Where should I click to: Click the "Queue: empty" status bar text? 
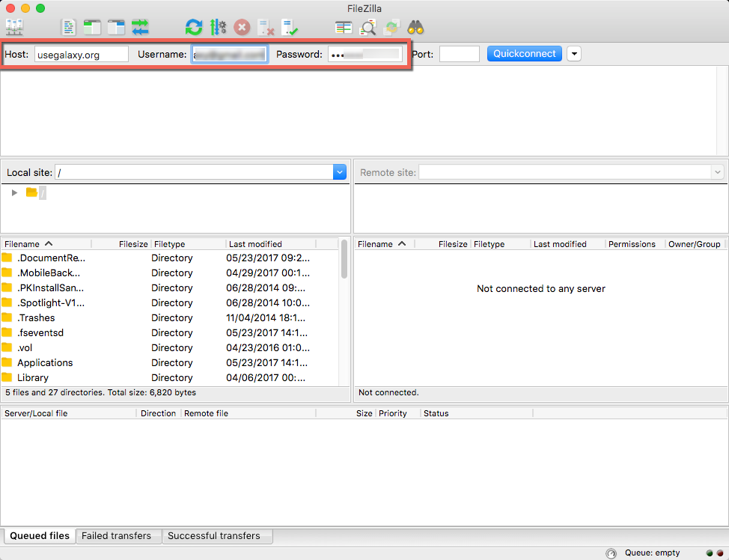[x=652, y=553]
